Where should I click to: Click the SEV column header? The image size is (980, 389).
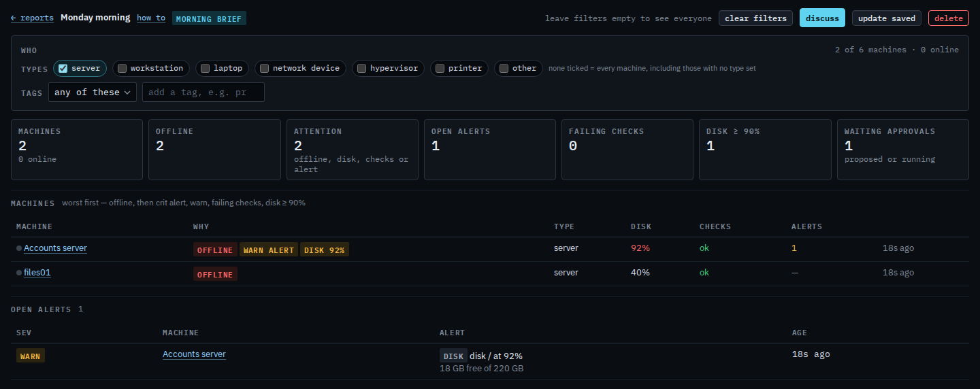coord(24,333)
